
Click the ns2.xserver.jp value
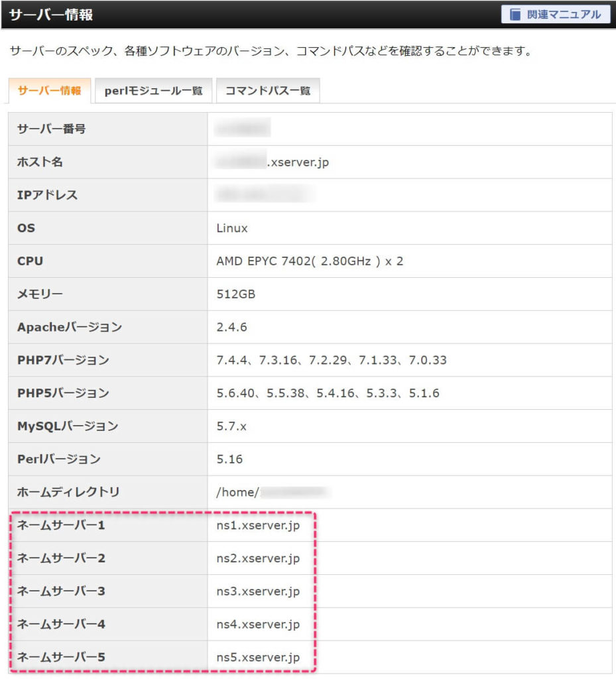(258, 558)
